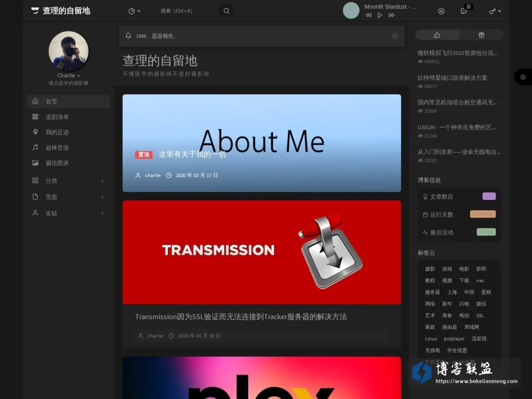This screenshot has width=532, height=399.
Task: Open 追剧清单 from the sidebar
Action: point(69,117)
